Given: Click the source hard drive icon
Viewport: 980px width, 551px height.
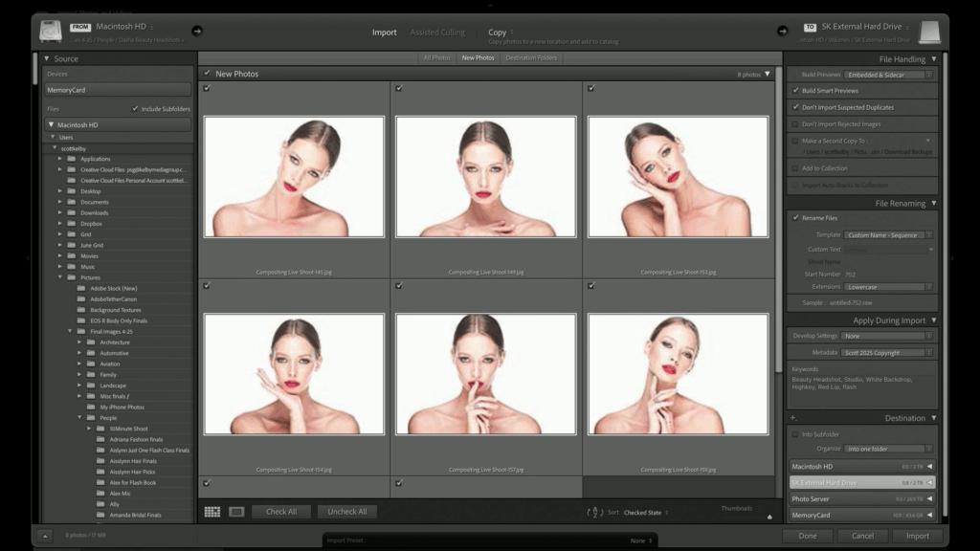Looking at the screenshot, I should (51, 32).
